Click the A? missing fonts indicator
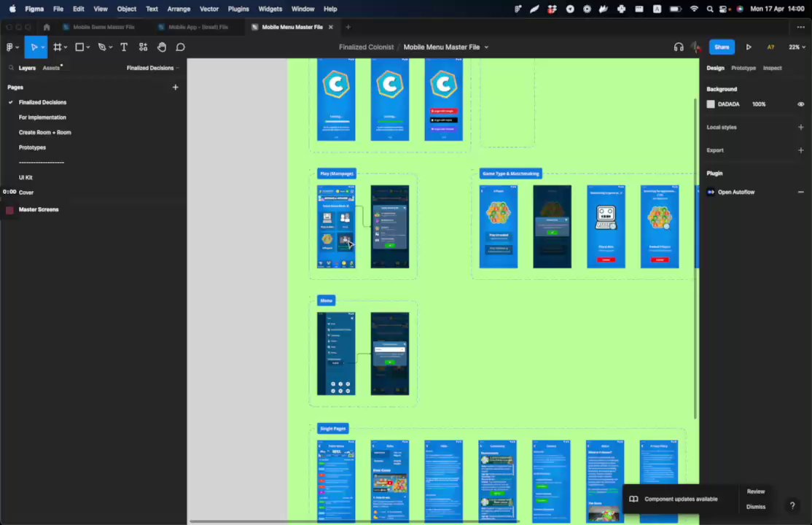The height and width of the screenshot is (525, 812). click(x=770, y=47)
